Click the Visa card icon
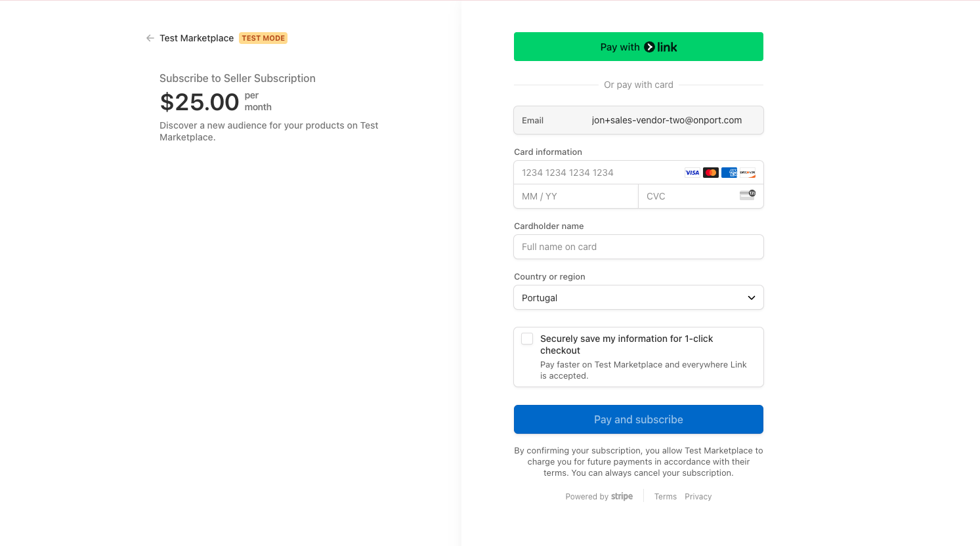The image size is (980, 546). [692, 173]
